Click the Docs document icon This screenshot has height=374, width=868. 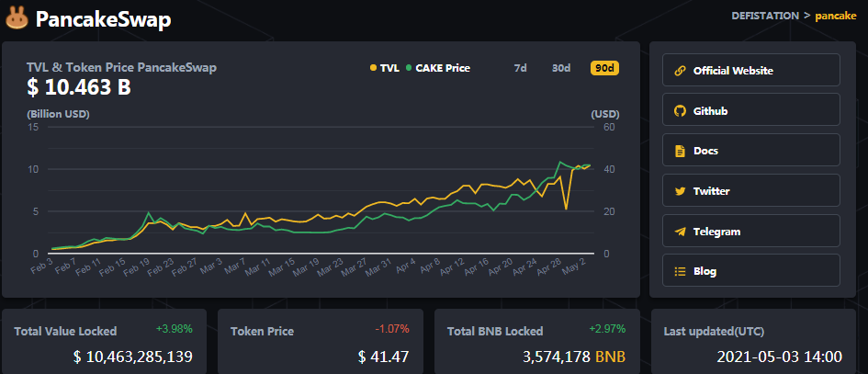680,151
